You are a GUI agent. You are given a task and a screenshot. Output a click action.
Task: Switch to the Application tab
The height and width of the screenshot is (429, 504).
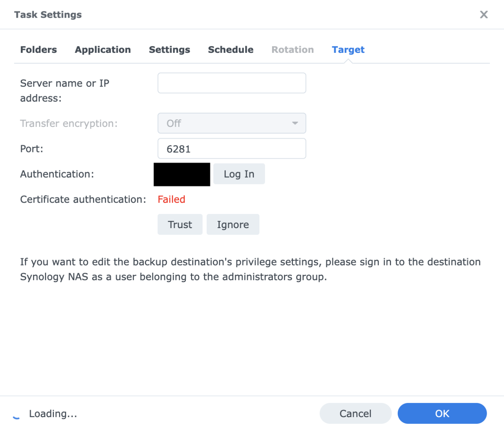click(x=103, y=50)
